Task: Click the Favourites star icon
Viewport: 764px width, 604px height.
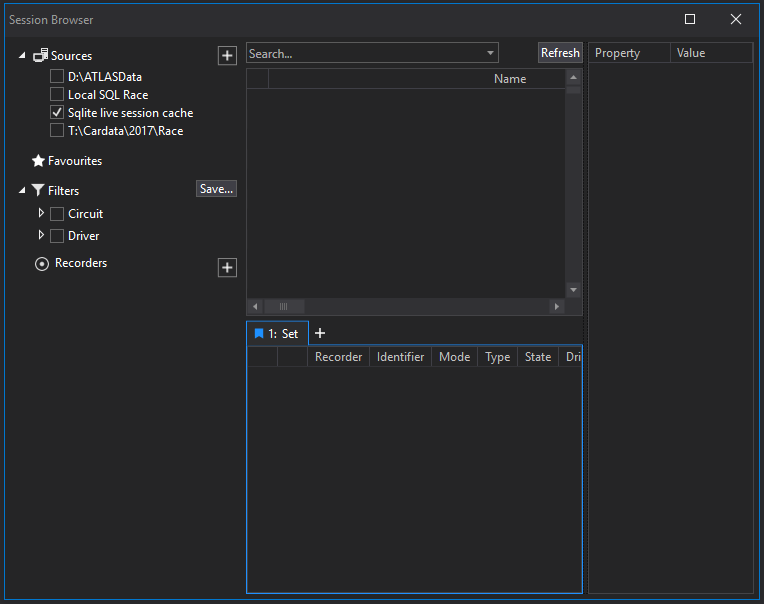Action: tap(38, 161)
